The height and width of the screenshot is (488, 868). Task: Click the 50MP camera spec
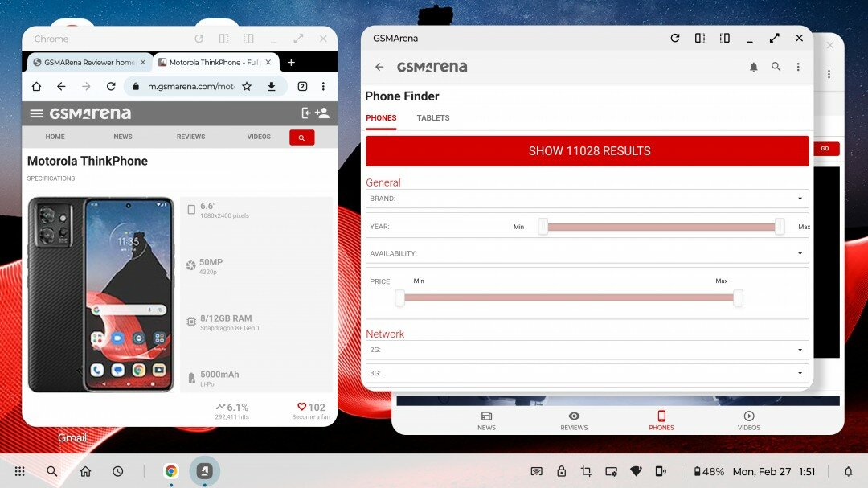205,266
